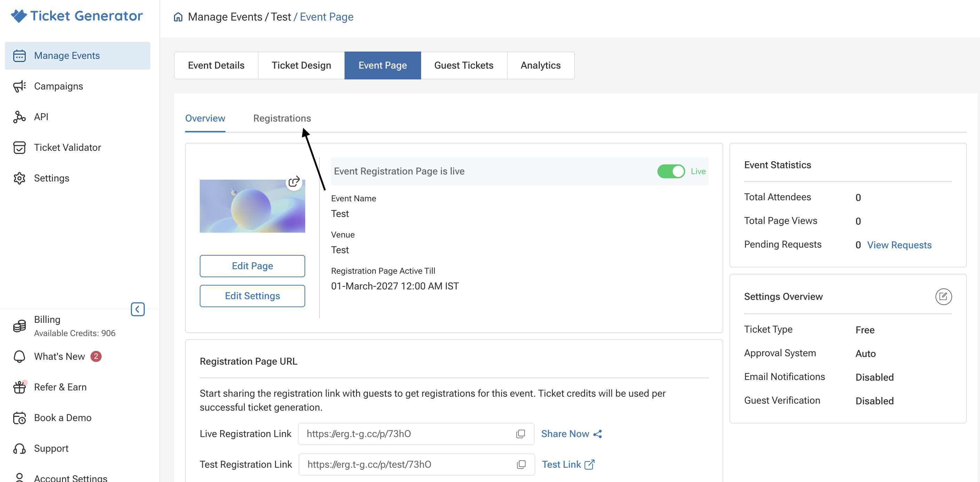The width and height of the screenshot is (980, 482).
Task: Click the What's New bell icon
Action: click(x=19, y=356)
